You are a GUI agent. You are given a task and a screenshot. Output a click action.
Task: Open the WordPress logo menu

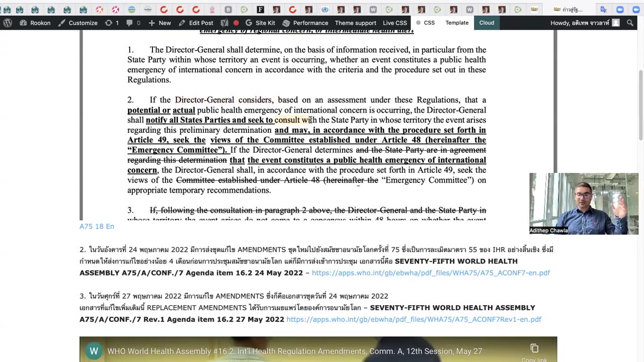coord(8,23)
